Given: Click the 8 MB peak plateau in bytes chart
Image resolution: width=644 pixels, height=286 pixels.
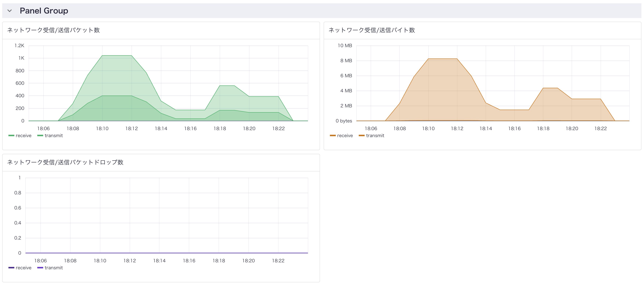Looking at the screenshot, I should 442,59.
